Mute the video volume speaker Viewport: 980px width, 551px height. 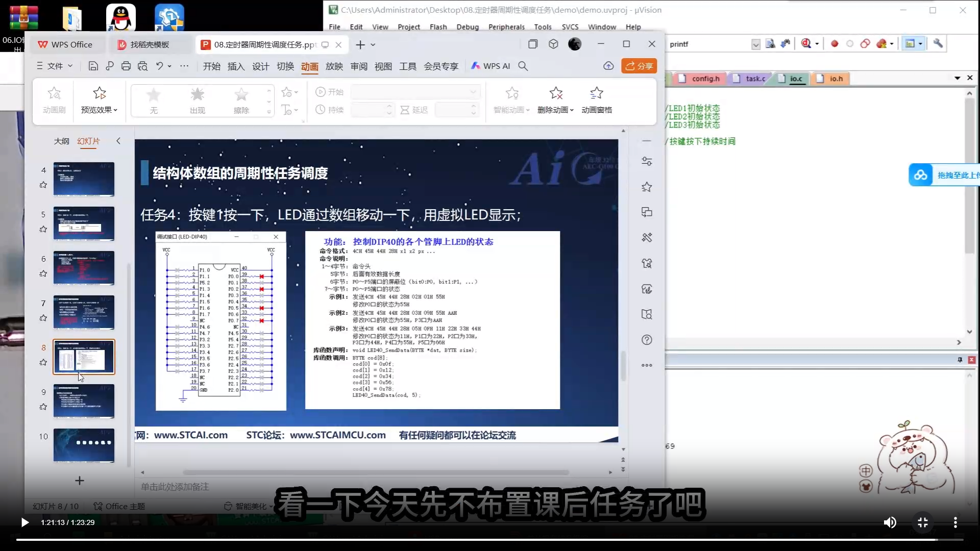[x=890, y=522]
